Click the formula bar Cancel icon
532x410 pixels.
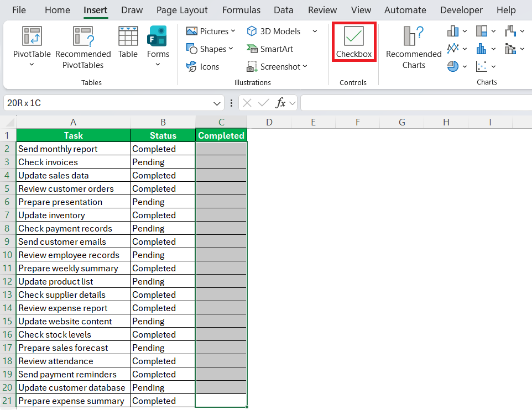(247, 103)
